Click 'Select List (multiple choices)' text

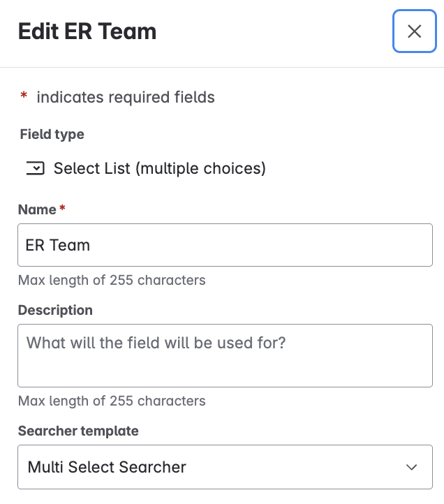point(160,168)
